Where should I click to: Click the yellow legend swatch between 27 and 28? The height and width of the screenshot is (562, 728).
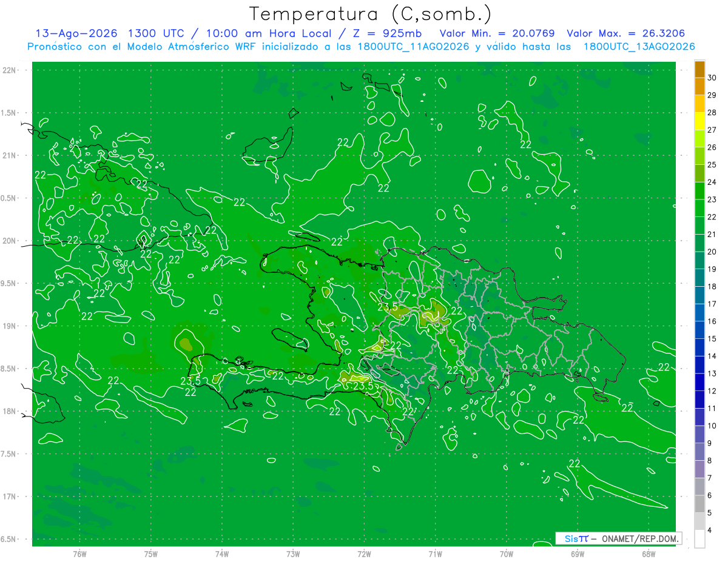coord(699,122)
